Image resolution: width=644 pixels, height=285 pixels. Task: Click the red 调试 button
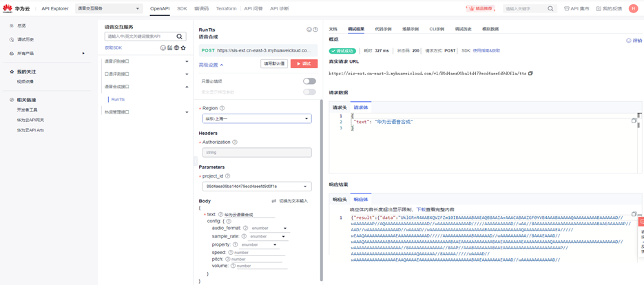pos(304,63)
